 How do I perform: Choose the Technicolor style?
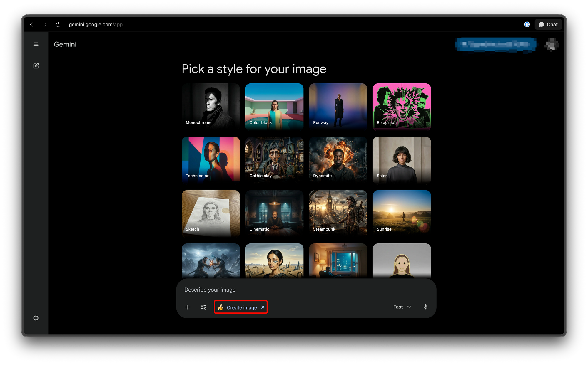[211, 160]
